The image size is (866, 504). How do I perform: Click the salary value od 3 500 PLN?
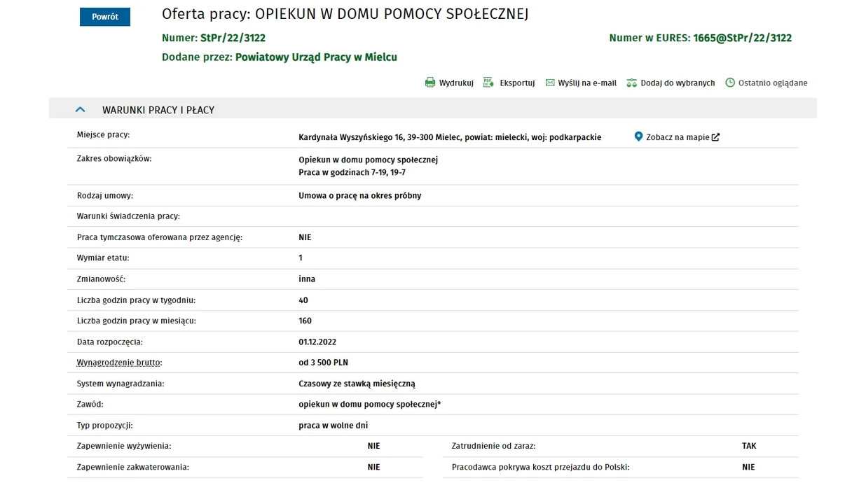point(323,363)
